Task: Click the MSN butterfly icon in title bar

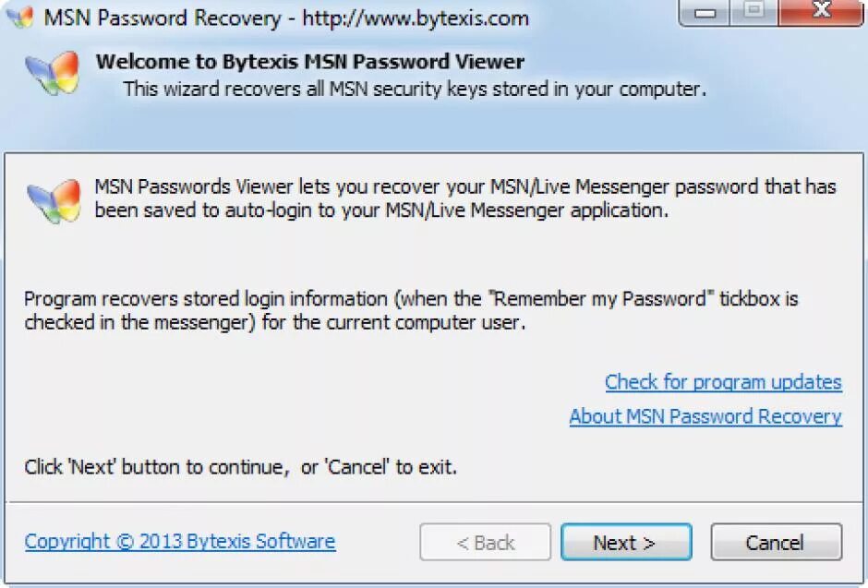Action: point(20,17)
